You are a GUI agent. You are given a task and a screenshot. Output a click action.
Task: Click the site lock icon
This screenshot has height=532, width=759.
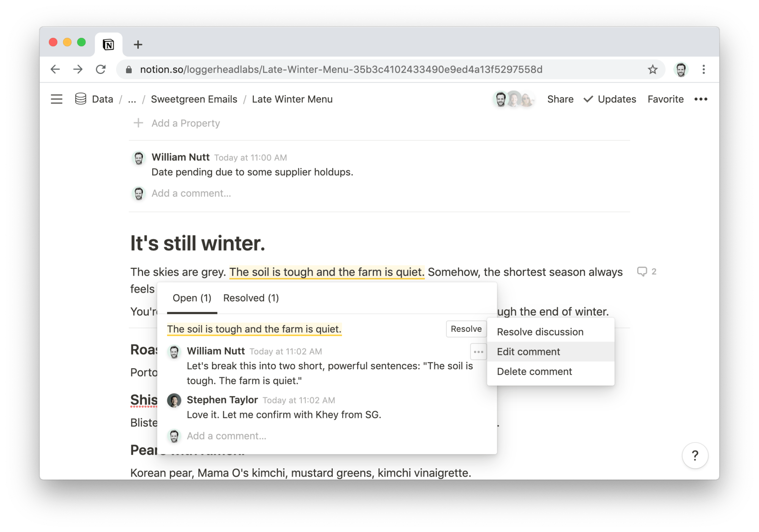click(129, 70)
